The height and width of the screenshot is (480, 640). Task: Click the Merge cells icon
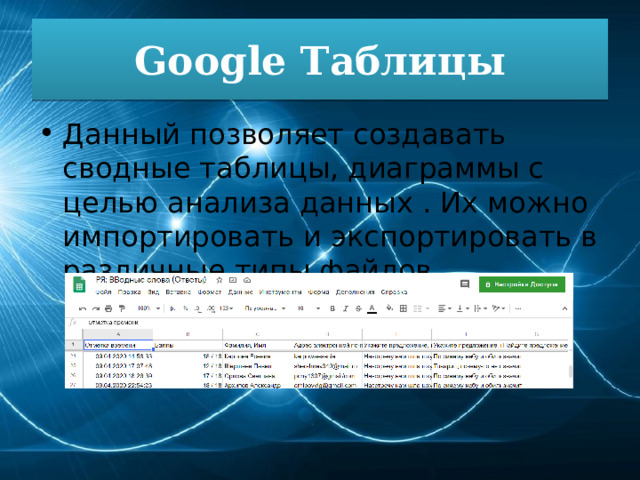[420, 309]
